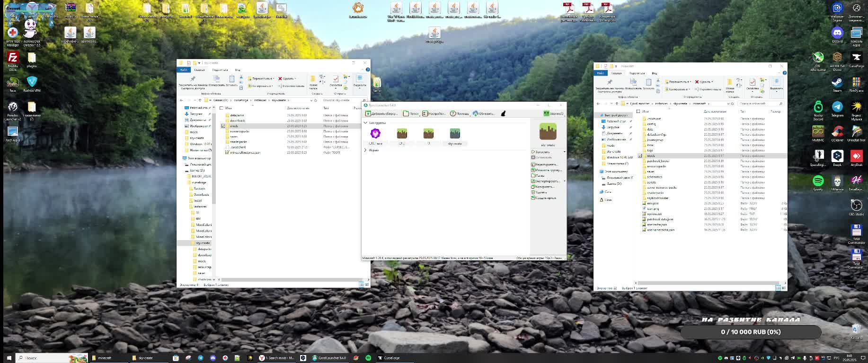Click Update button in Fjord Launcher toolbar
868x363 pixels.
483,113
